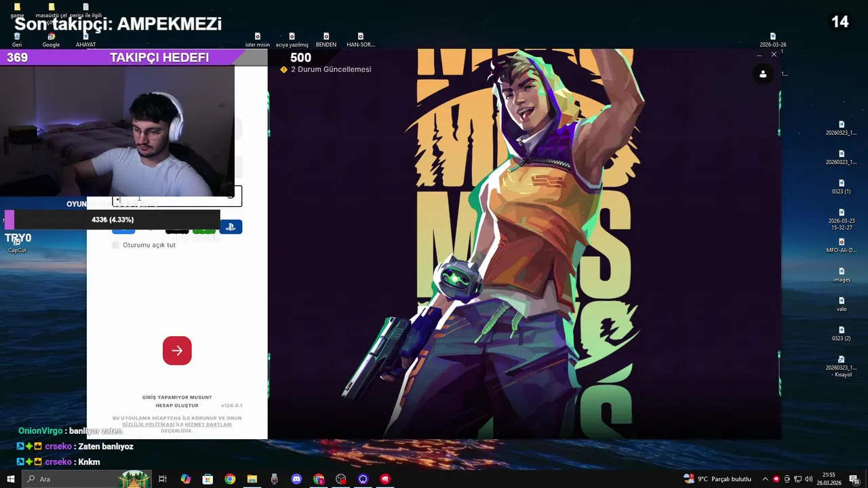Click chat message 'Zaten banlıyoz'

coord(106,447)
